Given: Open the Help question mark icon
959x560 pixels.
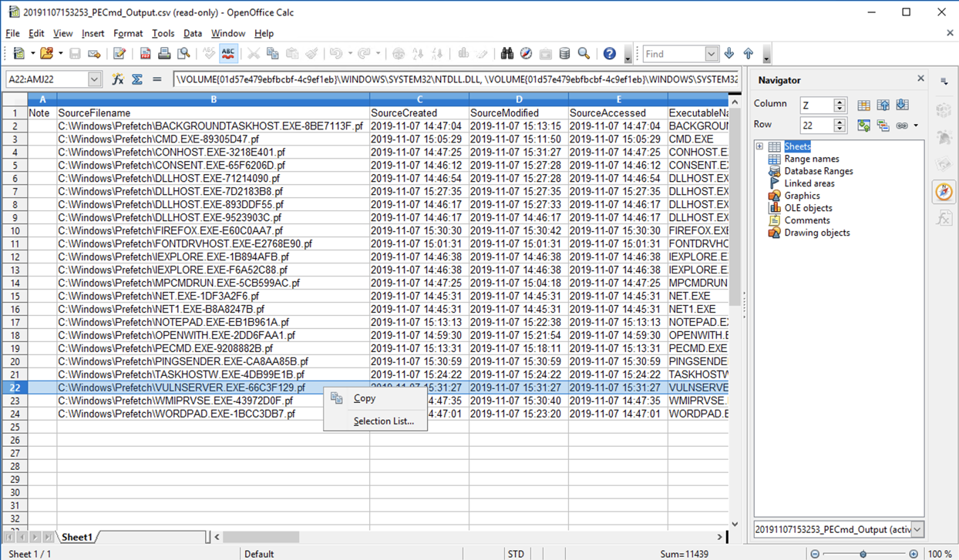Looking at the screenshot, I should [609, 53].
